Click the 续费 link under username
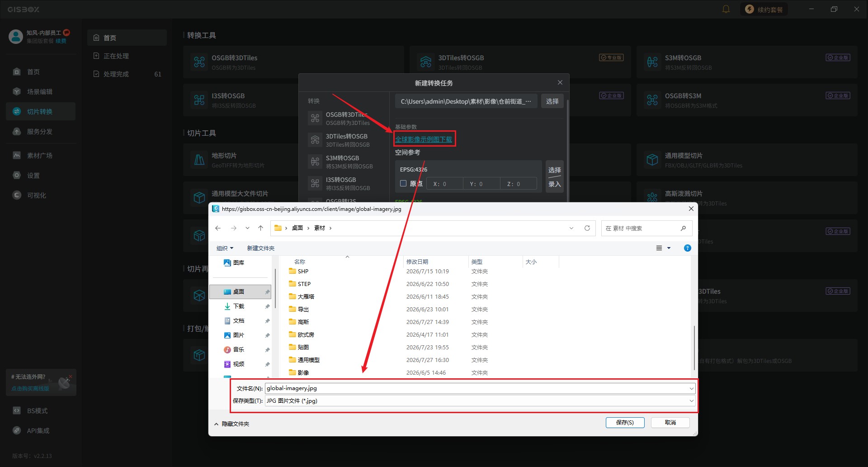This screenshot has width=868, height=467. [x=61, y=41]
